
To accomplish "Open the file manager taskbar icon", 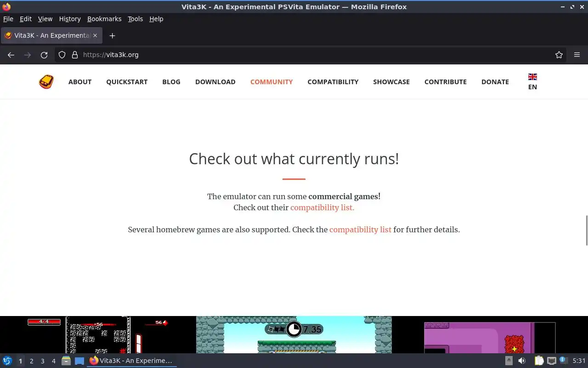I will pyautogui.click(x=66, y=361).
